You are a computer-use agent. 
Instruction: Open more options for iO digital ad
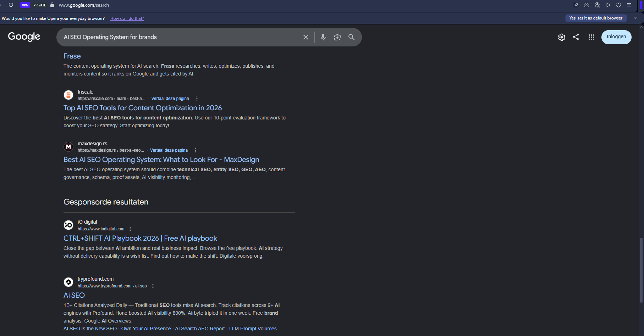[130, 229]
